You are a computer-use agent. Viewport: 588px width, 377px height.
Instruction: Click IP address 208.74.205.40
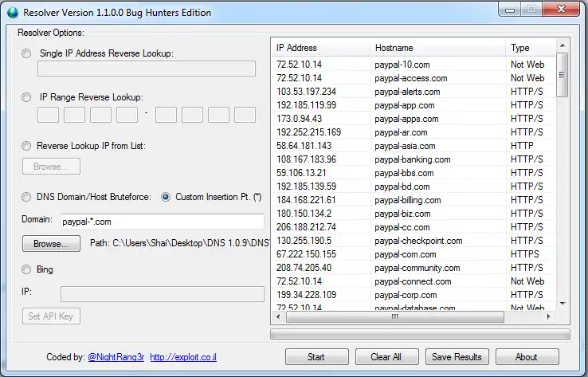click(x=304, y=268)
